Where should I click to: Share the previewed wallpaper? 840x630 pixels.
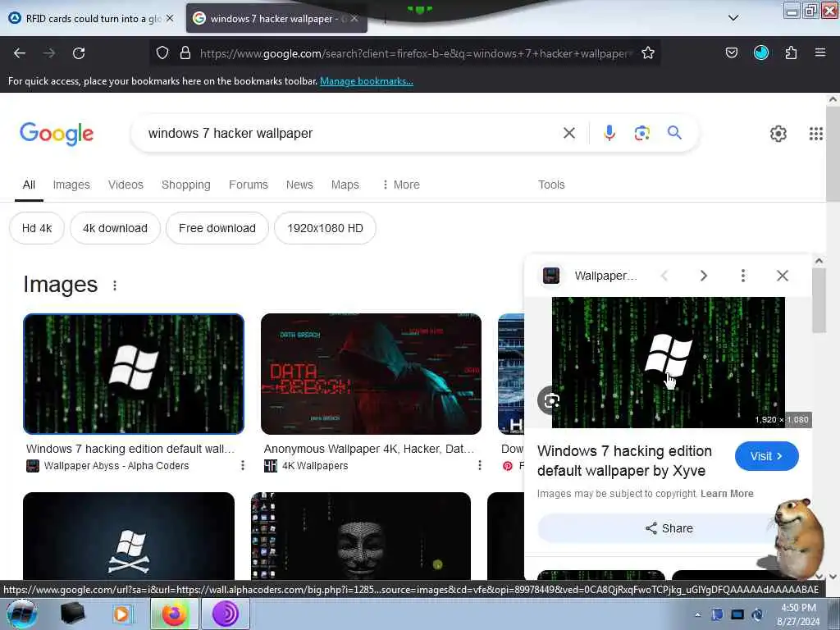click(x=669, y=528)
